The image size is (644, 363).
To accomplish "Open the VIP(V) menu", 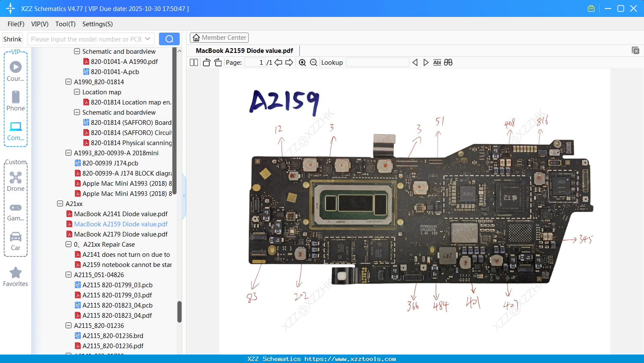I will pyautogui.click(x=40, y=24).
